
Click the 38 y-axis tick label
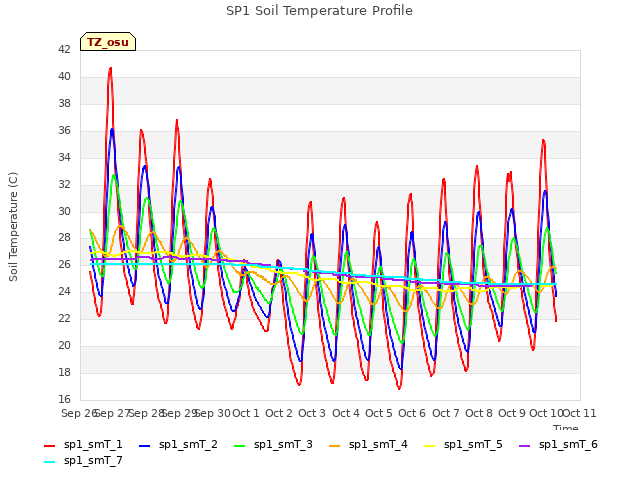click(64, 103)
